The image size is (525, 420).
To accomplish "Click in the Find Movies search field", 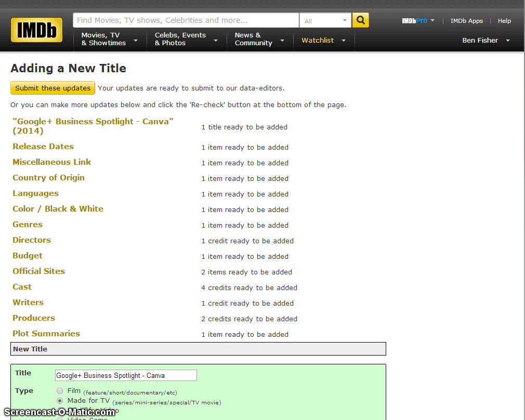I will [186, 20].
